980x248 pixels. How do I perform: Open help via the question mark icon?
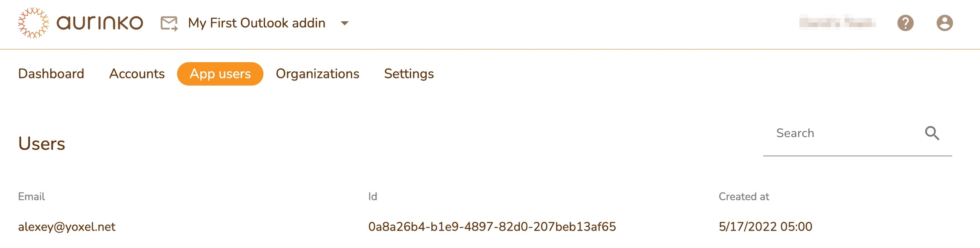(x=905, y=23)
